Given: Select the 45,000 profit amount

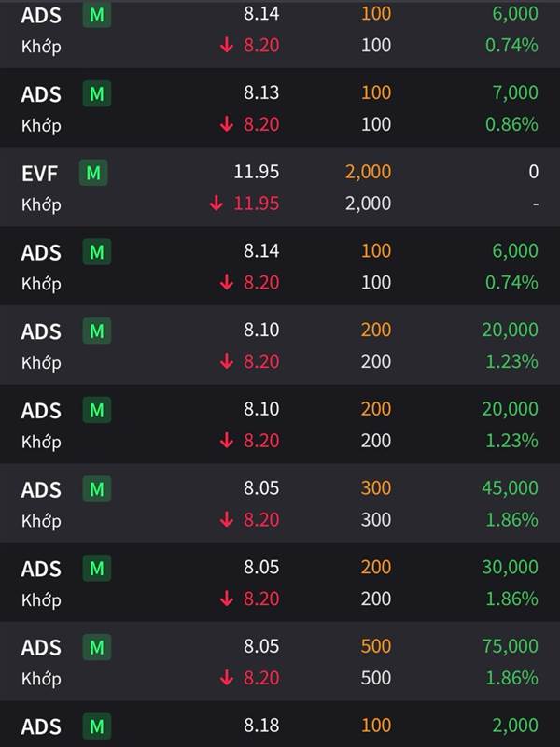Looking at the screenshot, I should 510,488.
